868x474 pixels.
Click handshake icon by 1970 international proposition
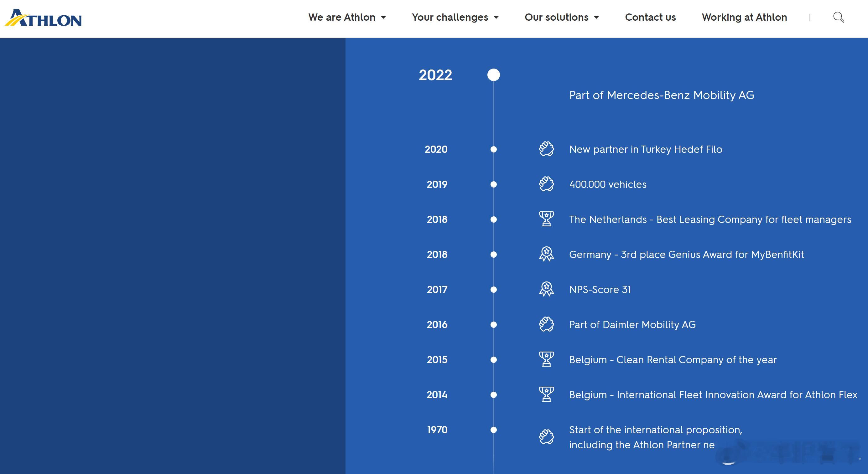546,437
